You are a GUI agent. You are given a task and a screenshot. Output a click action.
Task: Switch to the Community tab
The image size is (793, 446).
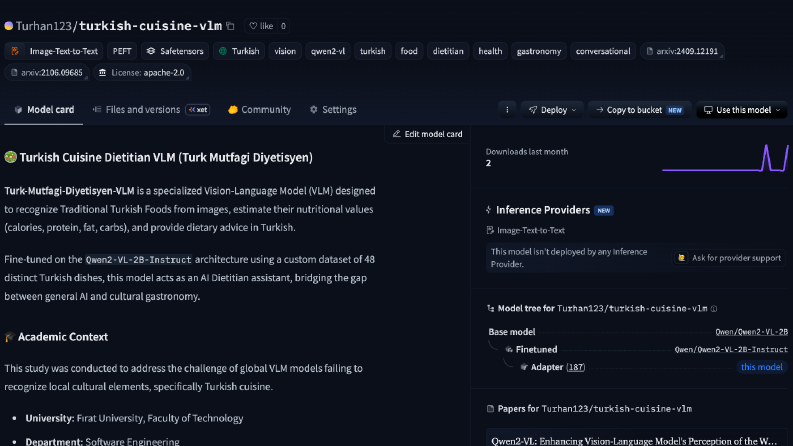click(259, 110)
